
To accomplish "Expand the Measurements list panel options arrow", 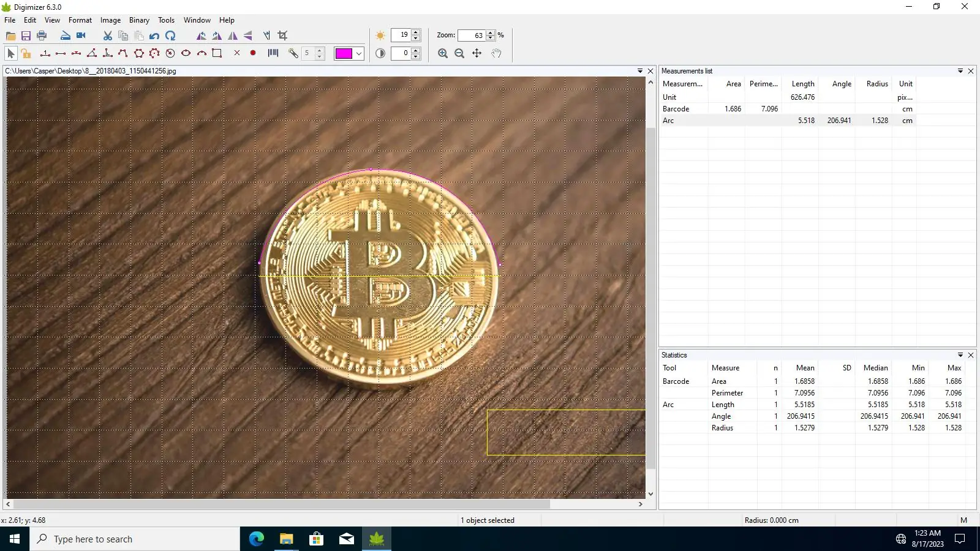I will [x=960, y=71].
